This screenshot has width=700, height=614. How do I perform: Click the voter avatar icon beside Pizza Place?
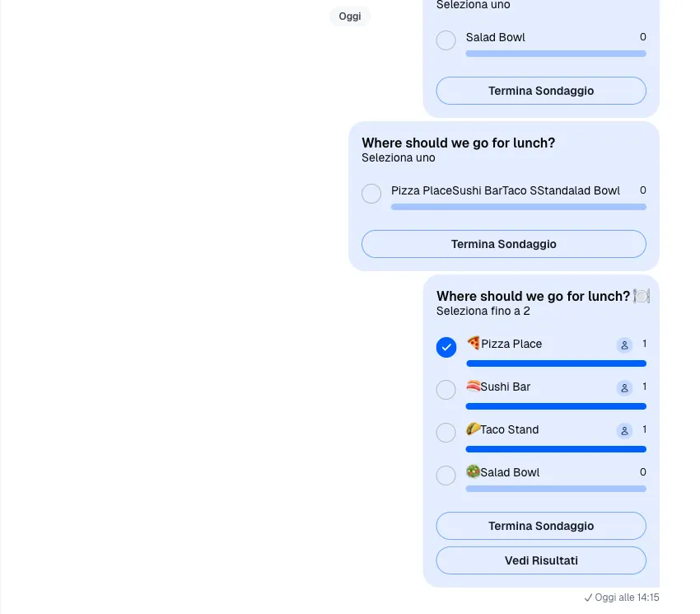[624, 345]
